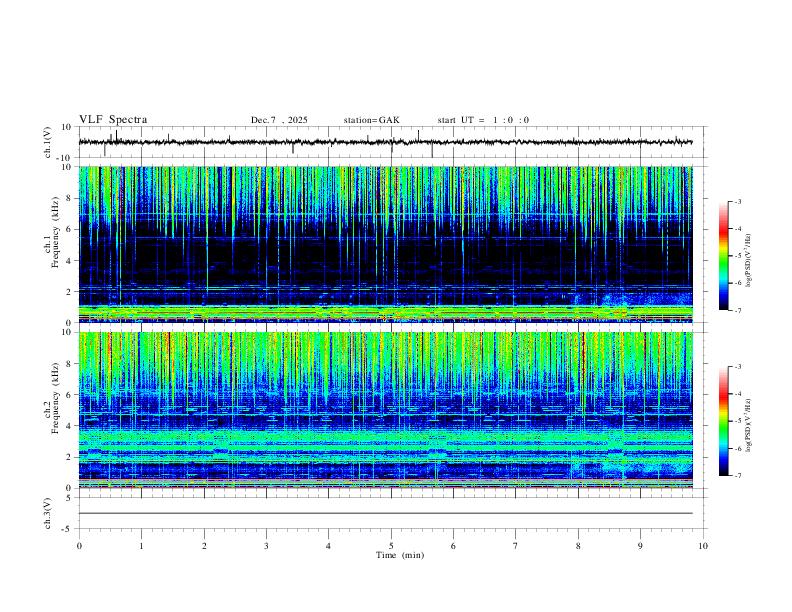Click the "-3" tick on the ch.1 colorbar
The width and height of the screenshot is (792, 612).
tap(737, 201)
